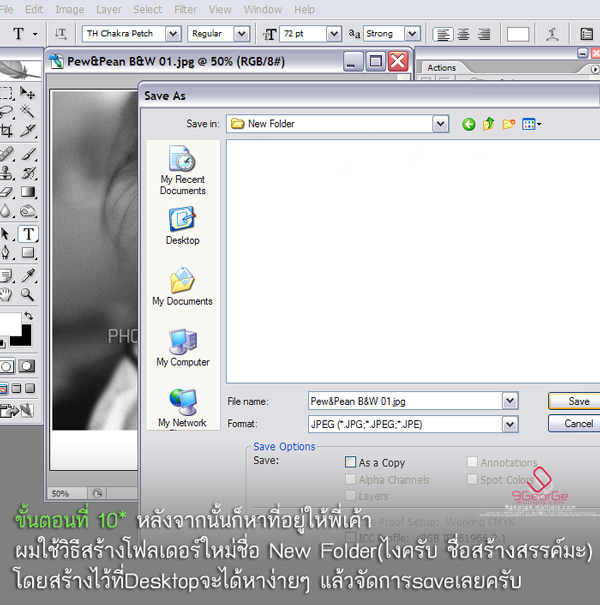Select the Clone Stamp tool

coord(7,173)
